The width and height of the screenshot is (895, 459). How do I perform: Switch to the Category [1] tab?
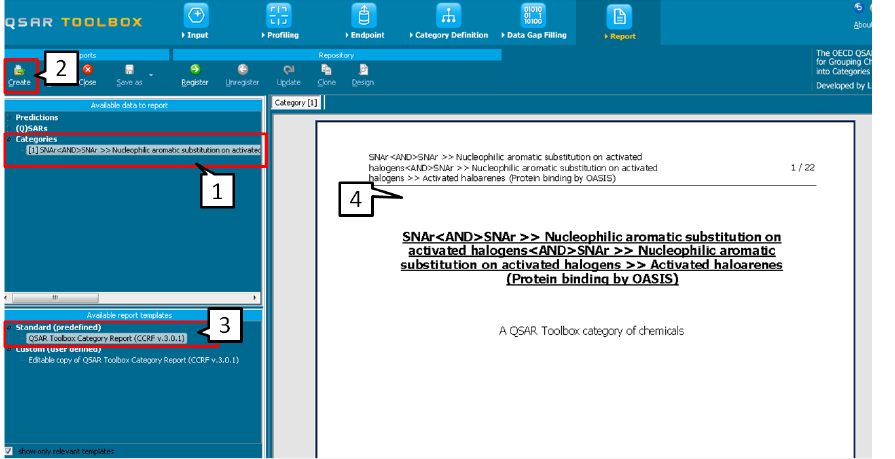[x=296, y=103]
